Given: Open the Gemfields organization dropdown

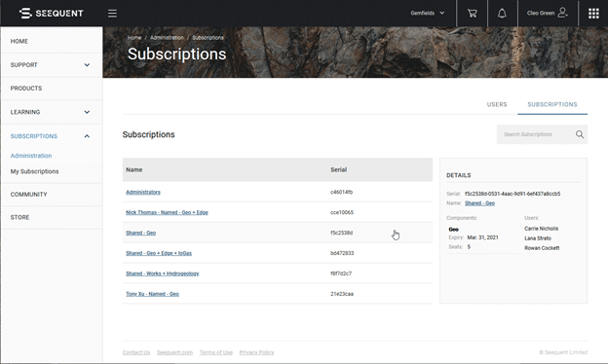Looking at the screenshot, I should click(428, 14).
